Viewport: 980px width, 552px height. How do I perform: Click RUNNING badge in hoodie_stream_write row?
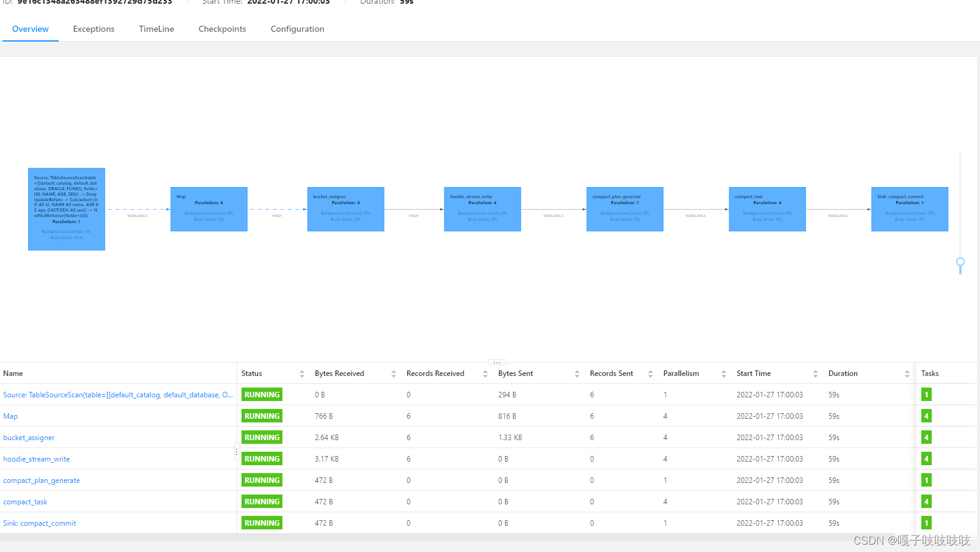pyautogui.click(x=262, y=459)
